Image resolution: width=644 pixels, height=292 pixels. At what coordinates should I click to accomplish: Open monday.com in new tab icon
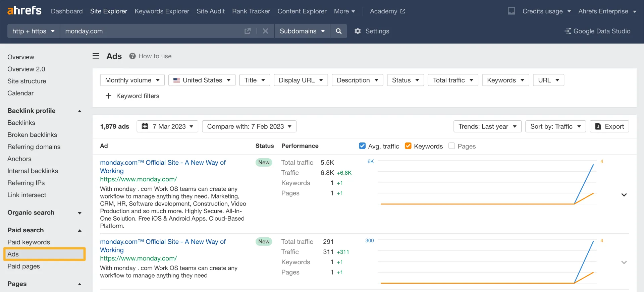click(x=248, y=31)
